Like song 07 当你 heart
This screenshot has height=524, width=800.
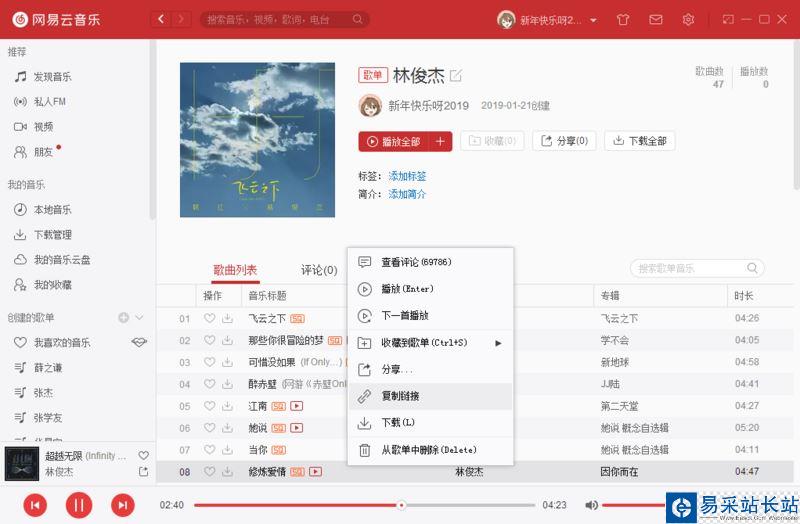[x=209, y=450]
